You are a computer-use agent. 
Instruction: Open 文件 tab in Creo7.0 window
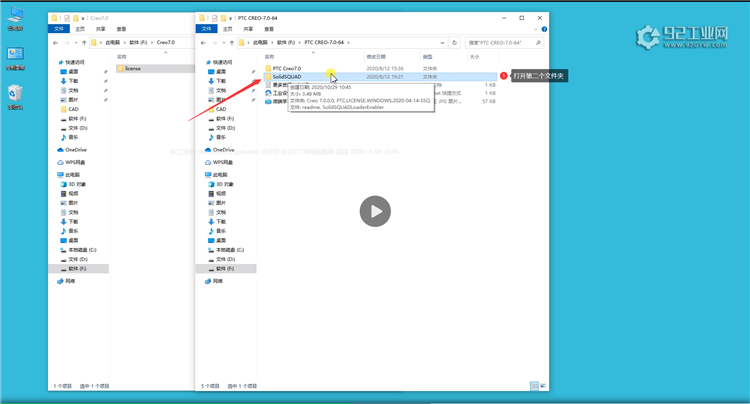click(59, 29)
